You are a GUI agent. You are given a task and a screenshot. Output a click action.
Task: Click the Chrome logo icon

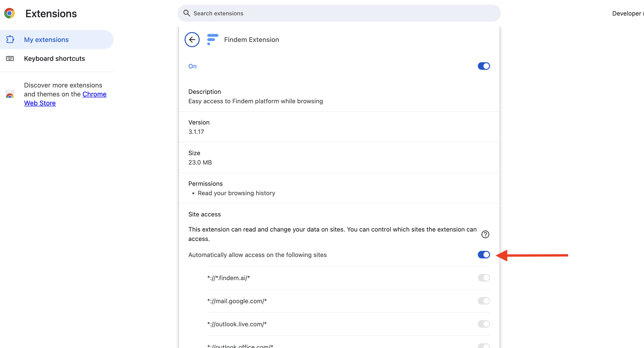[x=9, y=13]
